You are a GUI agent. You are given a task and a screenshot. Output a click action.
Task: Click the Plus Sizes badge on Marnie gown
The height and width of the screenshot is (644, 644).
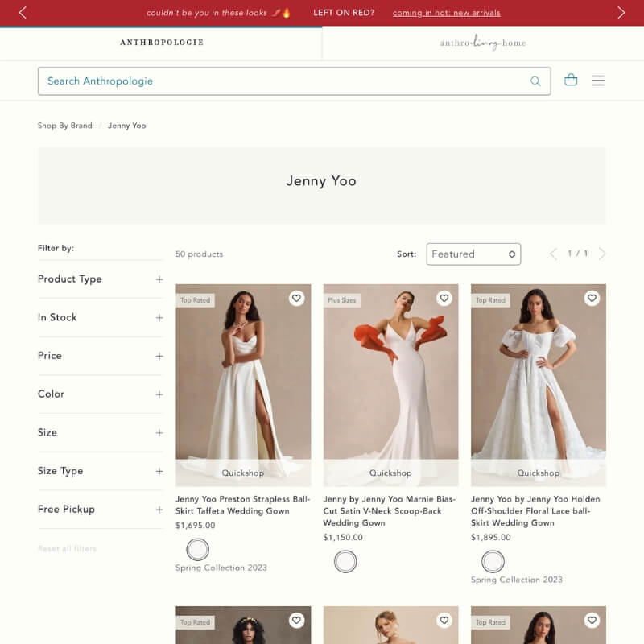click(x=341, y=300)
